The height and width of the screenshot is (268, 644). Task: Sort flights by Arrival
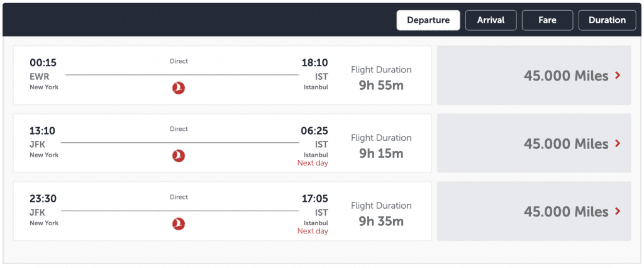pos(491,20)
